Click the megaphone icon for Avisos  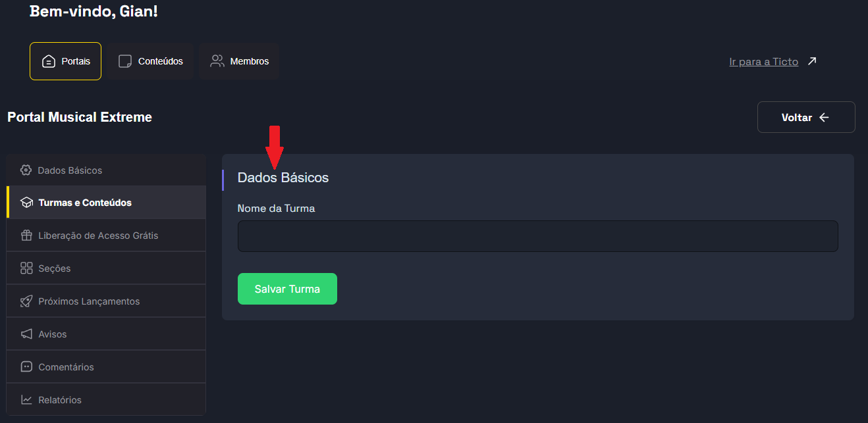pos(26,334)
